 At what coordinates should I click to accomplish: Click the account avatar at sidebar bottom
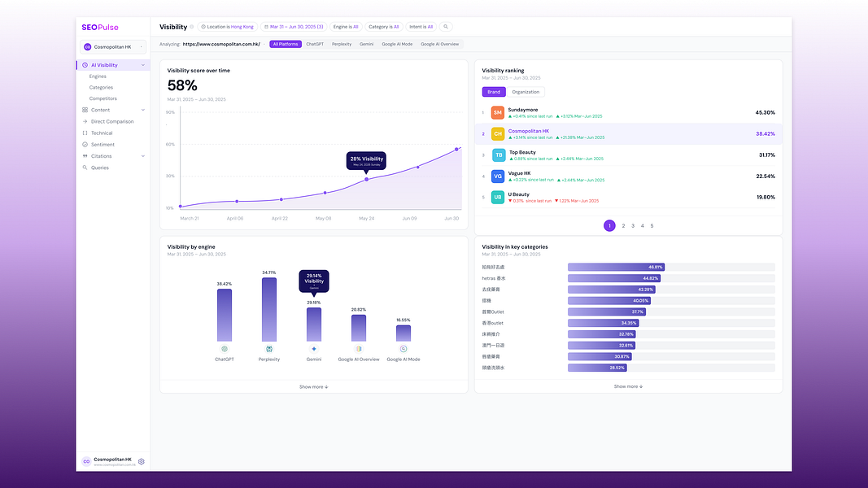(x=86, y=461)
